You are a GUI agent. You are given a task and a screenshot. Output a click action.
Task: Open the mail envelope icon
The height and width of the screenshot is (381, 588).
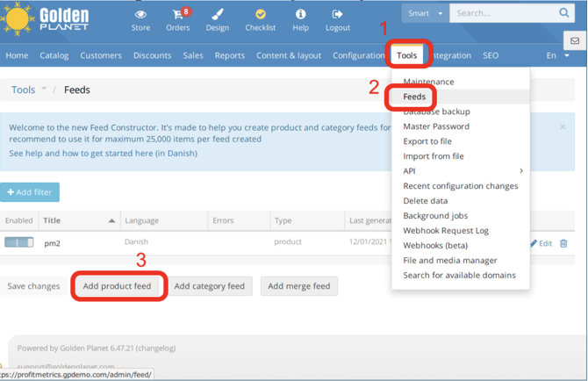tap(576, 40)
